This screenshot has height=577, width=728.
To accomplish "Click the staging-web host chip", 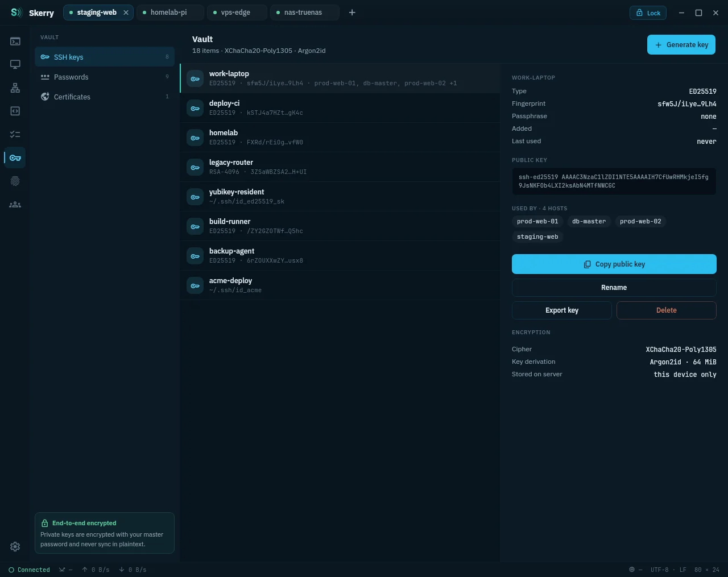I will coord(537,236).
